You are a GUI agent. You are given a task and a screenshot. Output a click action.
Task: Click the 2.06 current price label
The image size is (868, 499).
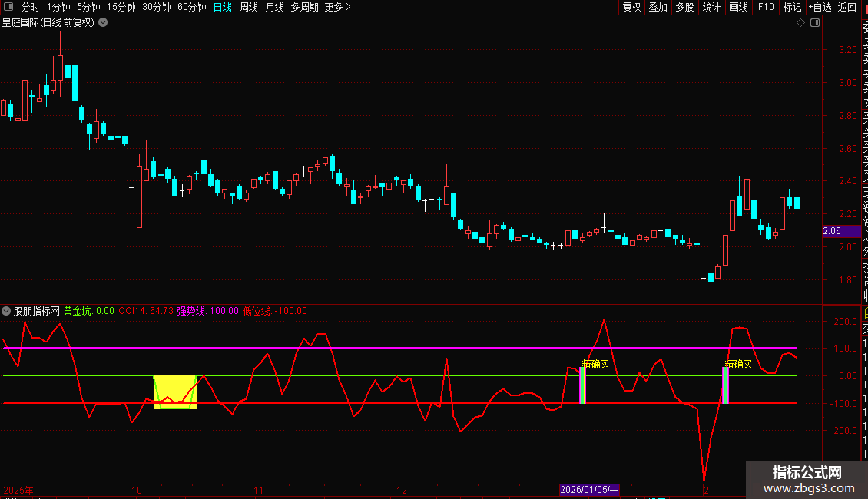pos(831,231)
